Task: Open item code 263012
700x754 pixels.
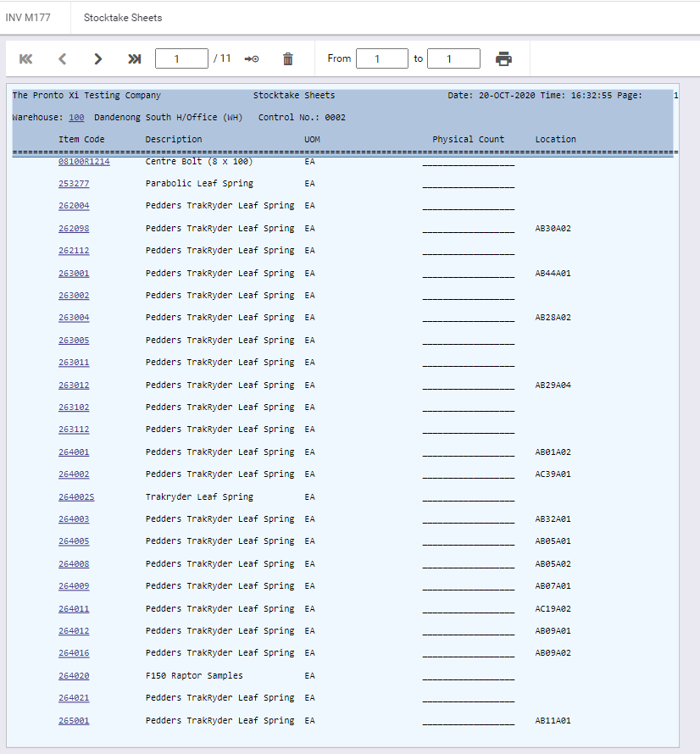Action: pos(74,385)
